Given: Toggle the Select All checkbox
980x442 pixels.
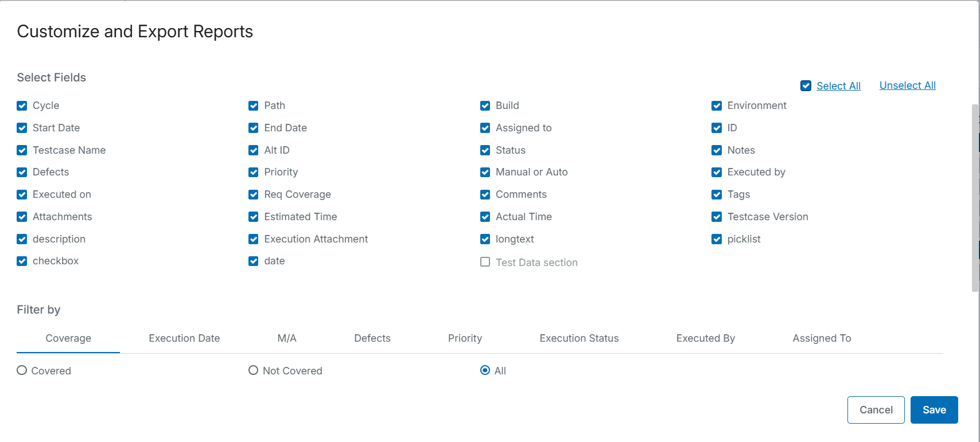Looking at the screenshot, I should pos(806,86).
